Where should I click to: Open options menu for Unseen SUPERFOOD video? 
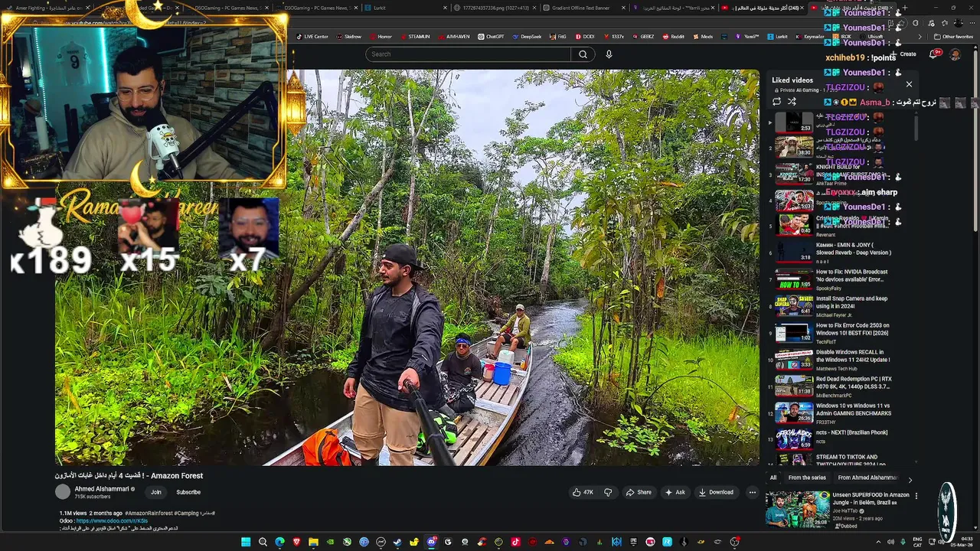pos(916,495)
